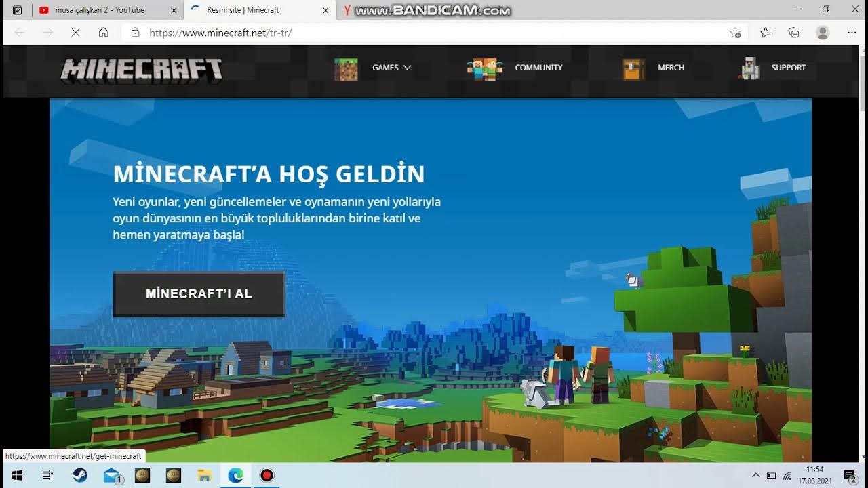View site security lock info

point(135,33)
